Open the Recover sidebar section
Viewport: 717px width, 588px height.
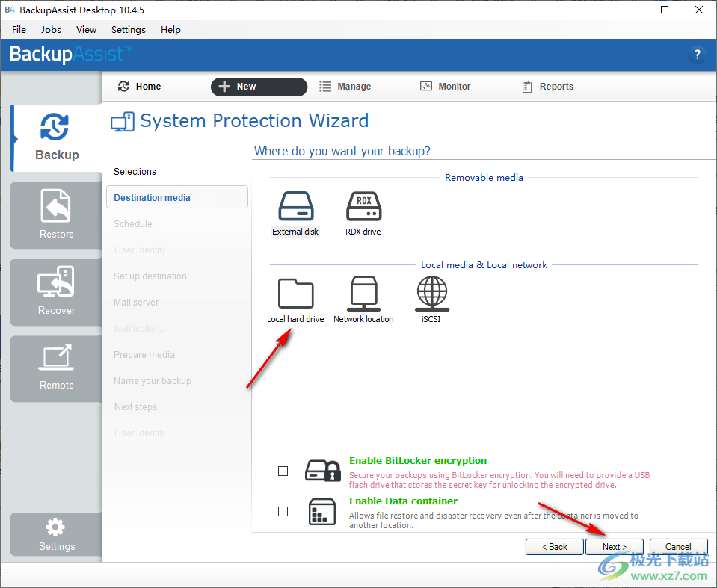(x=57, y=291)
